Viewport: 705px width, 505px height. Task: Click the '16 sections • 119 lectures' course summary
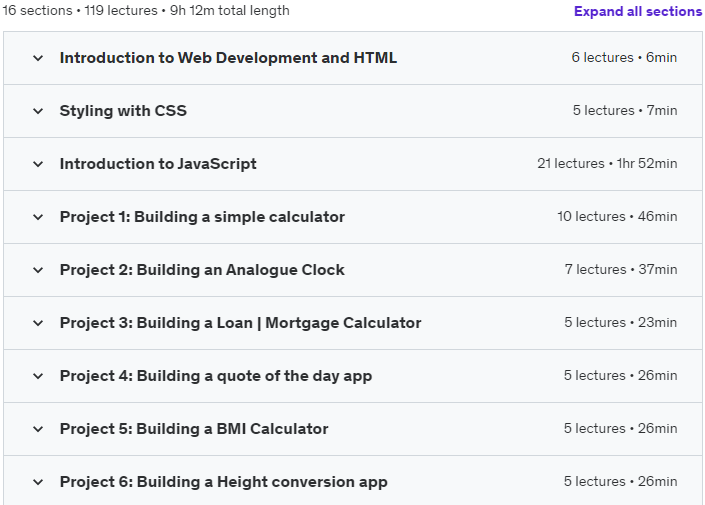click(146, 11)
